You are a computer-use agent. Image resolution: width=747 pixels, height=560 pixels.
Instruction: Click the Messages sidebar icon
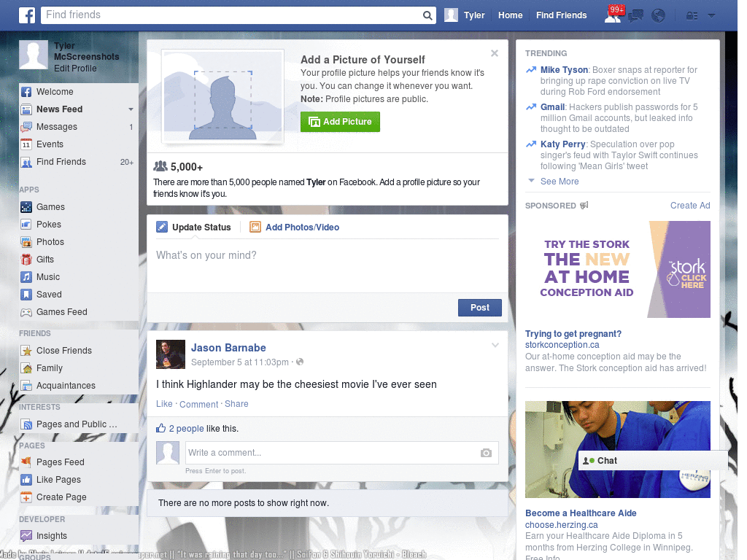point(26,127)
